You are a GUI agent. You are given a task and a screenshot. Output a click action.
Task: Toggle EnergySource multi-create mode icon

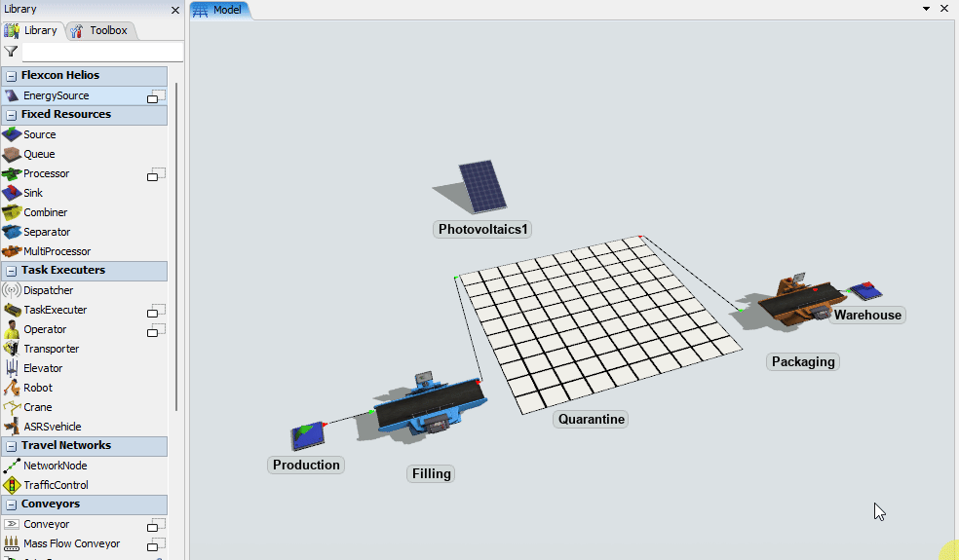156,96
